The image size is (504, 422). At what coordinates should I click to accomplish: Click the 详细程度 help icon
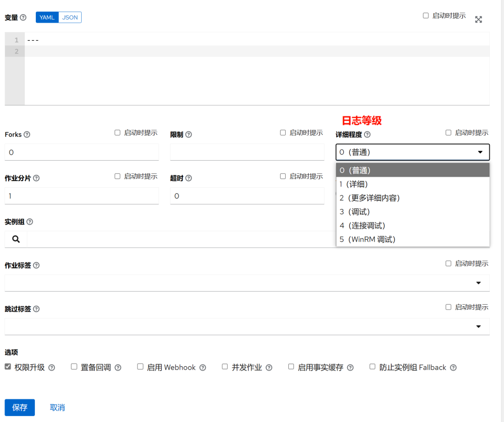(367, 134)
